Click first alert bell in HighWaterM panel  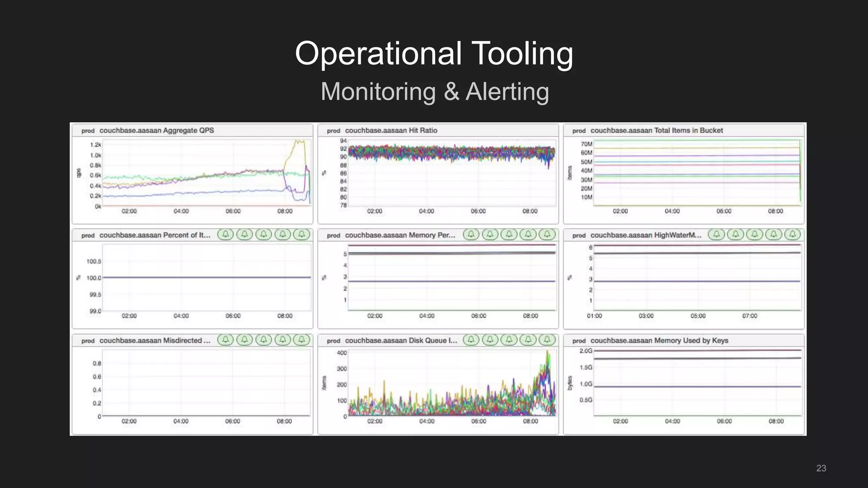716,234
